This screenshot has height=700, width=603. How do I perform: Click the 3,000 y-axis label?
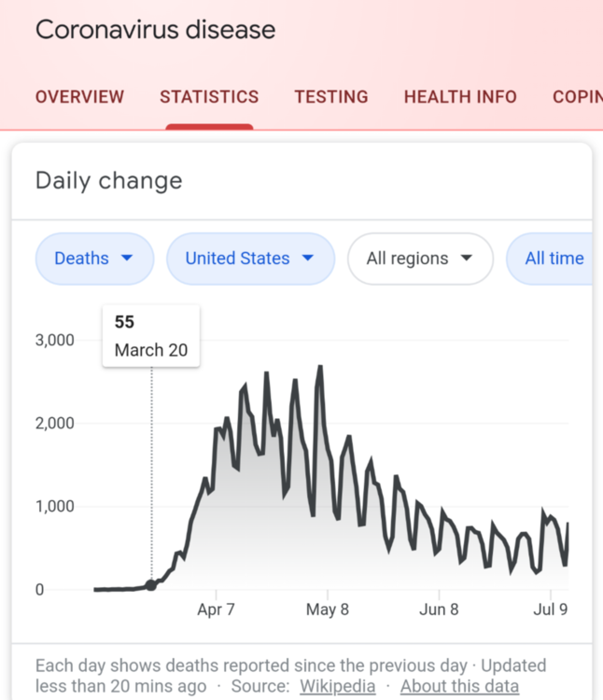click(x=54, y=340)
